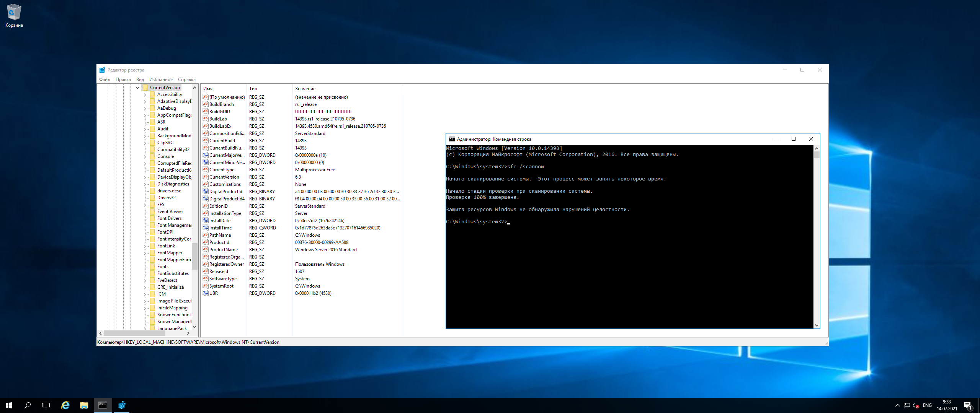Open the taskbar clock and date
Viewport: 980px width, 413px height.
[x=947, y=405]
